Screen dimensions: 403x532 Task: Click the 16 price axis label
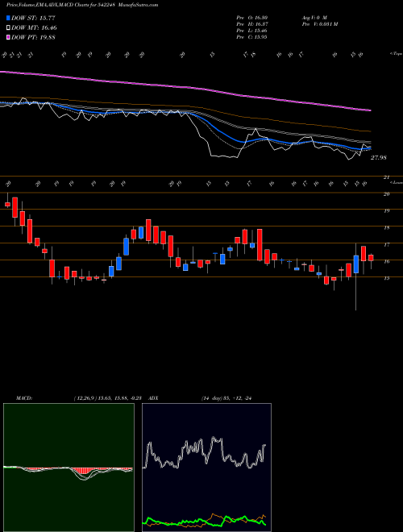386,261
